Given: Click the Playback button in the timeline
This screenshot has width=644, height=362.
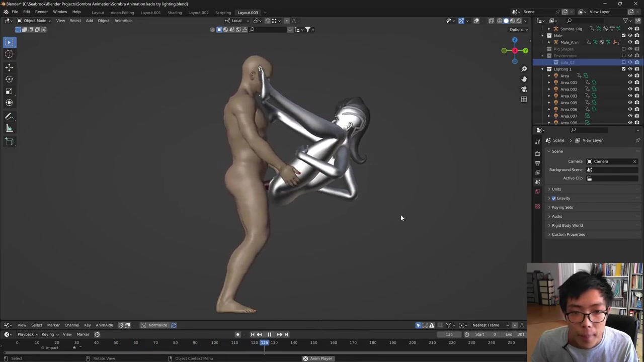Looking at the screenshot, I should pos(26,334).
